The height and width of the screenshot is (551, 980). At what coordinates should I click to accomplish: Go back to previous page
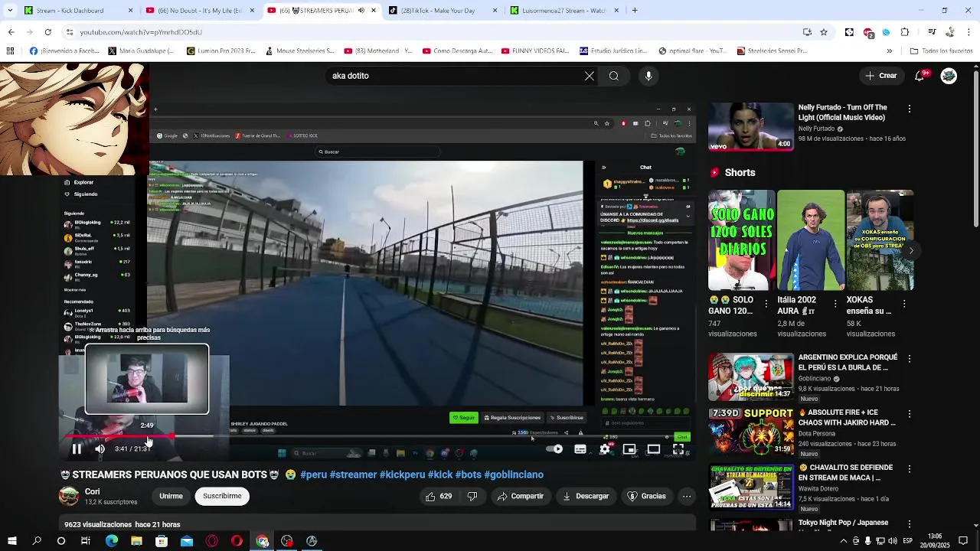click(11, 32)
